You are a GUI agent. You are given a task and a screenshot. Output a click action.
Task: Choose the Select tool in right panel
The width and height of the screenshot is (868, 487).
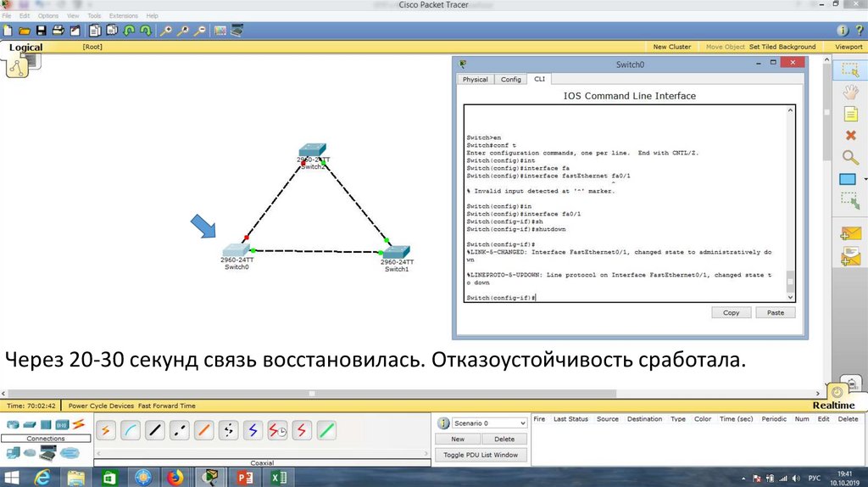849,70
